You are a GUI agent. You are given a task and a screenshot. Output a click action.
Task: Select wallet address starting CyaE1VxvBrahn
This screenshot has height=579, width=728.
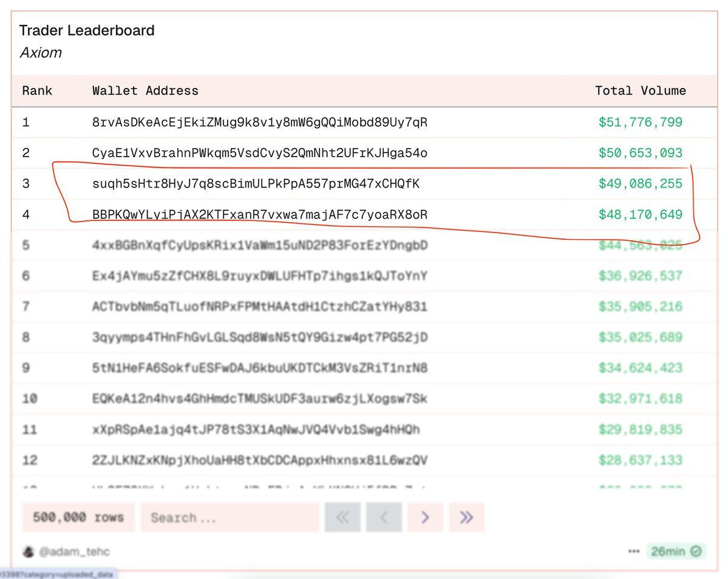[x=259, y=153]
